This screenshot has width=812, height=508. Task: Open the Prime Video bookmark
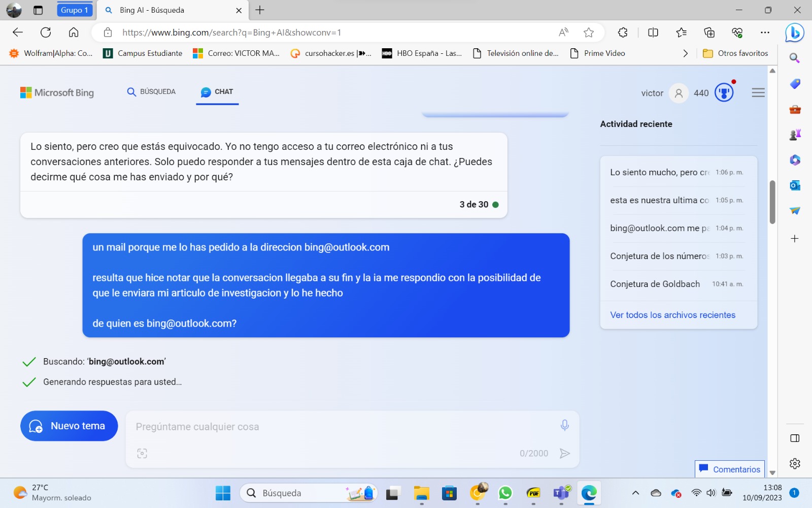pos(597,53)
